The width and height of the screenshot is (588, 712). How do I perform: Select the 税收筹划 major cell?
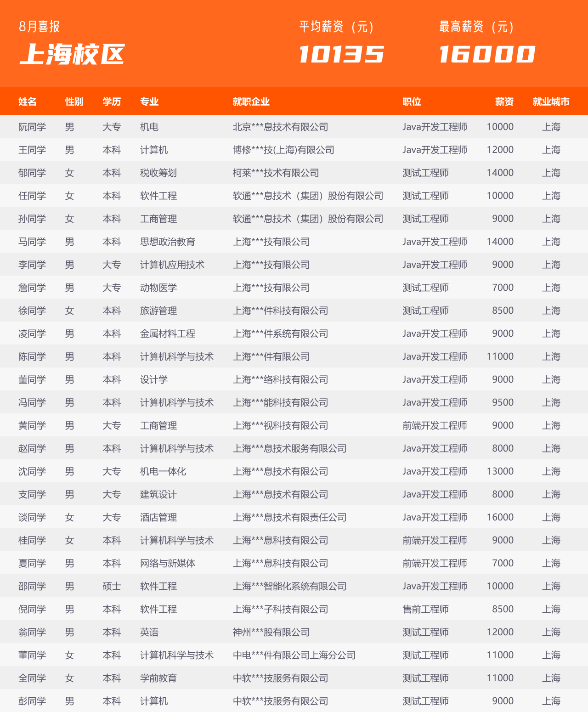point(158,173)
